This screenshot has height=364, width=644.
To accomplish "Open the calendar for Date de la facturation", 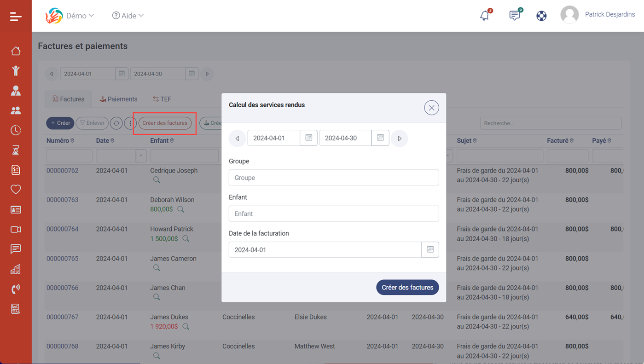I will (x=430, y=249).
